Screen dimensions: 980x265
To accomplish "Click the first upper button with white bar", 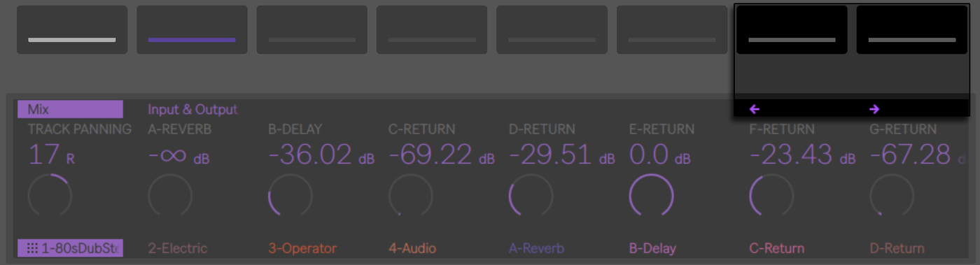I will click(x=72, y=30).
